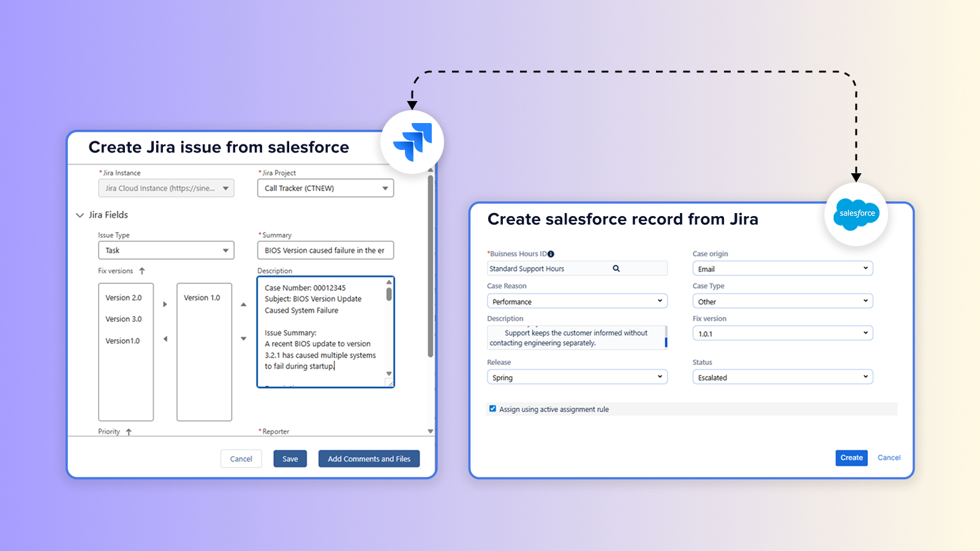Move selected version right with arrow
This screenshot has height=551, width=980.
(x=165, y=304)
